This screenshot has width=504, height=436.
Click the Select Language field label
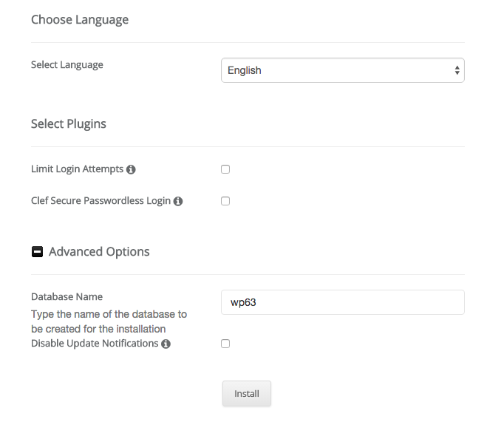pos(67,65)
